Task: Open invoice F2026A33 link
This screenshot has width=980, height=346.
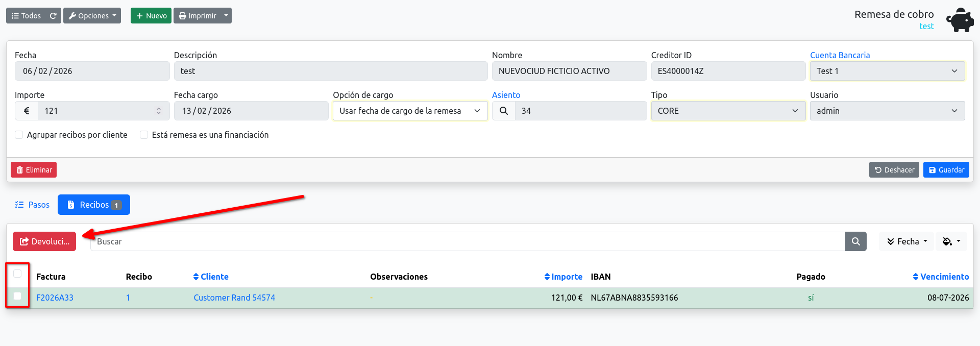Action: [x=55, y=298]
